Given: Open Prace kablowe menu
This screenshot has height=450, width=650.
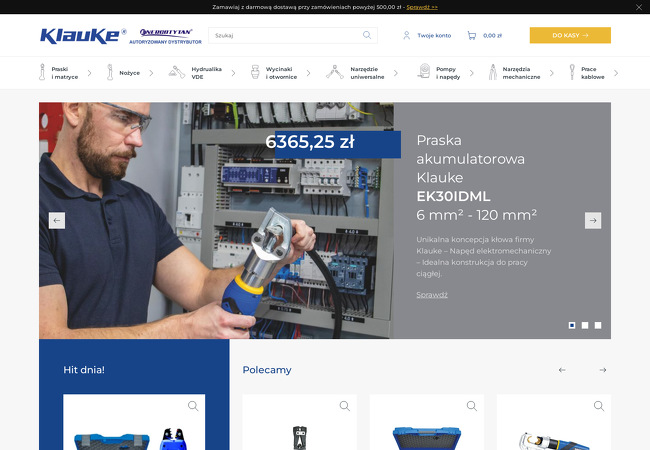Looking at the screenshot, I should 593,73.
